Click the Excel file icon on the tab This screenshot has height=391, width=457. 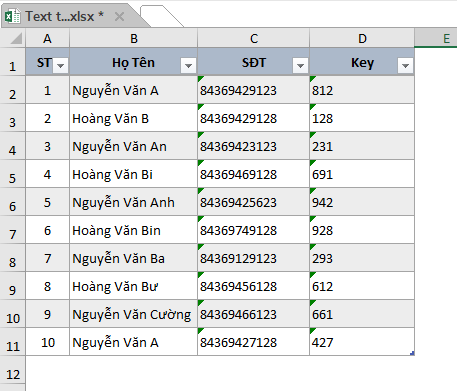pos(13,16)
